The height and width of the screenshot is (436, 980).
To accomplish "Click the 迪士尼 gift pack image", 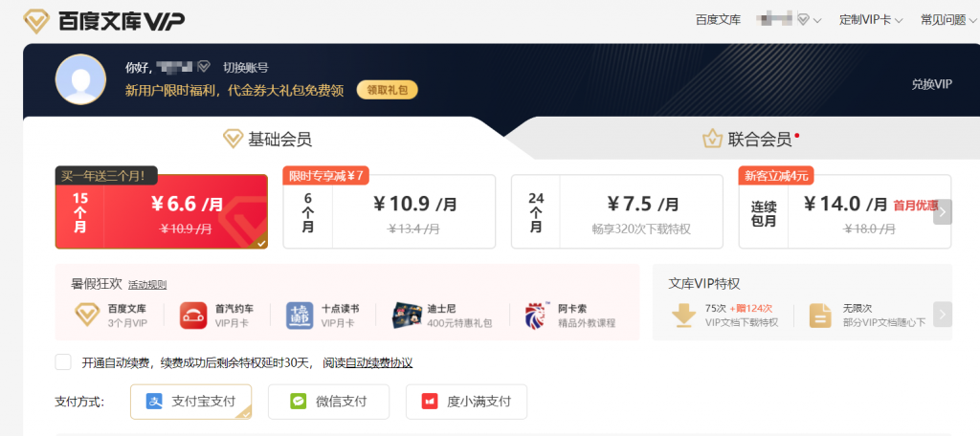I will [x=406, y=316].
